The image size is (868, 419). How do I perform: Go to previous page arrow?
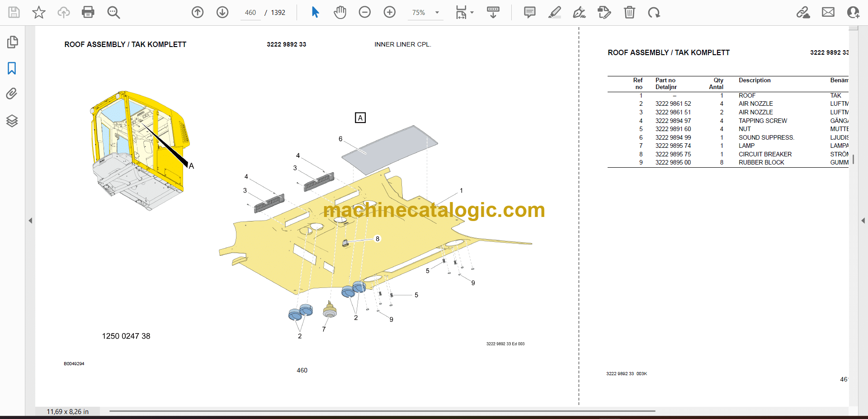click(198, 12)
